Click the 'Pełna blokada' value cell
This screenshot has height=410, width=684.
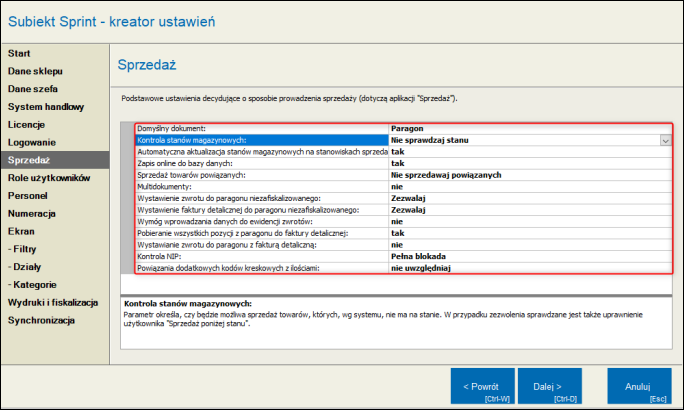pos(530,256)
